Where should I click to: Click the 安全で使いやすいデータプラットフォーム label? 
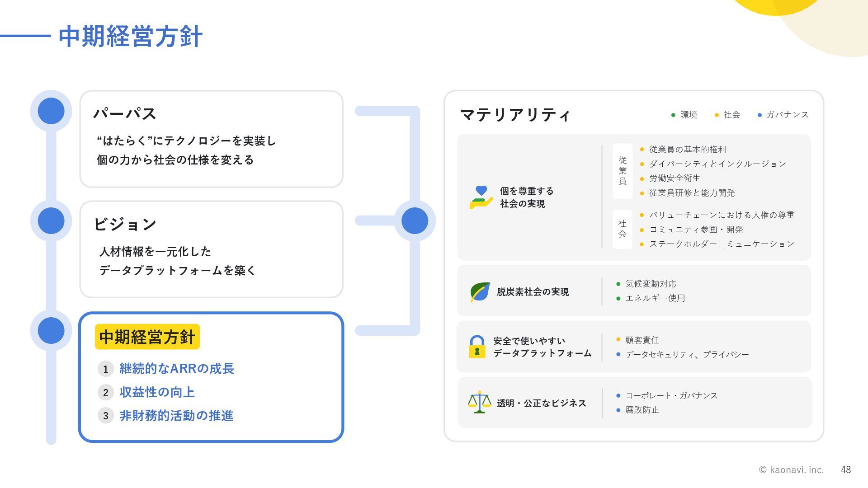(542, 347)
